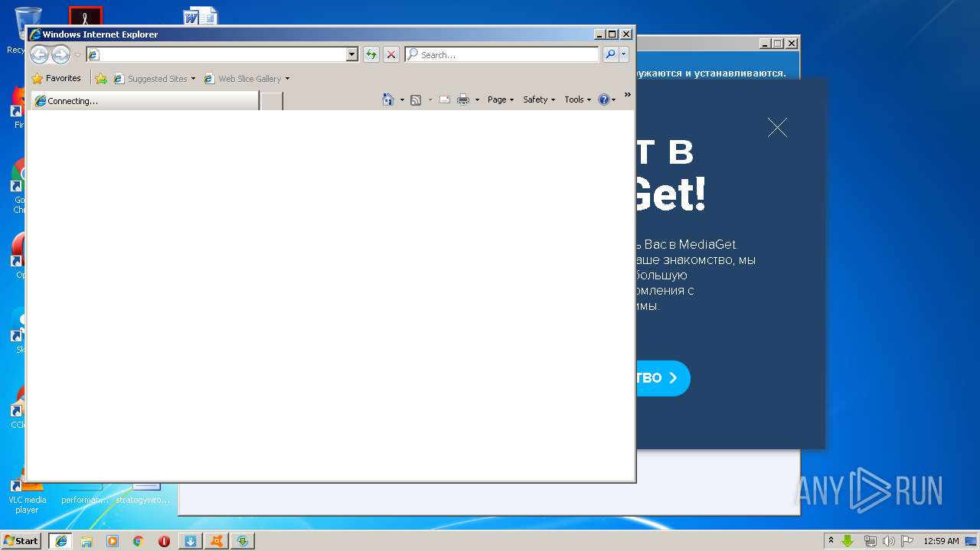Expand the address bar URL history dropdown
Image resolution: width=980 pixels, height=551 pixels.
tap(352, 54)
